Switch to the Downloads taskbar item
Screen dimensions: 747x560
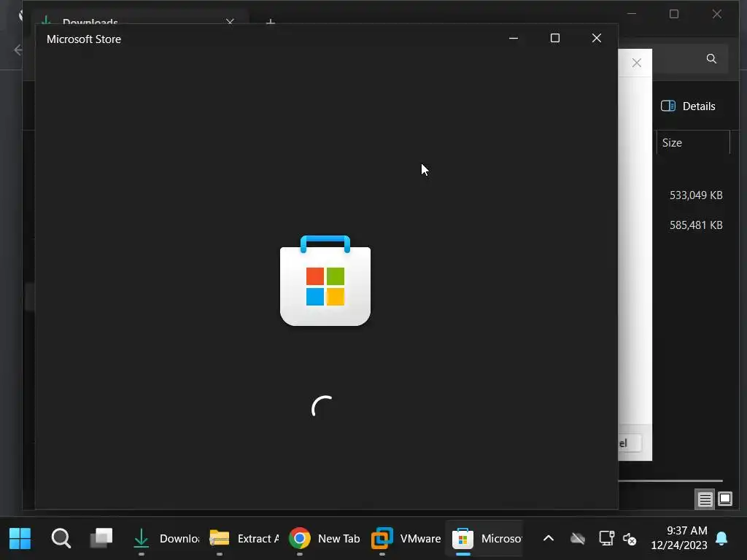(165, 539)
